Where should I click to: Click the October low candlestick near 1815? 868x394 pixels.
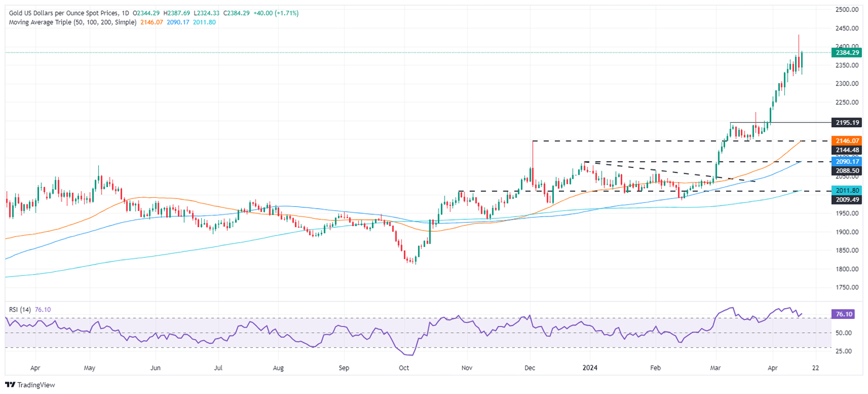pyautogui.click(x=414, y=261)
